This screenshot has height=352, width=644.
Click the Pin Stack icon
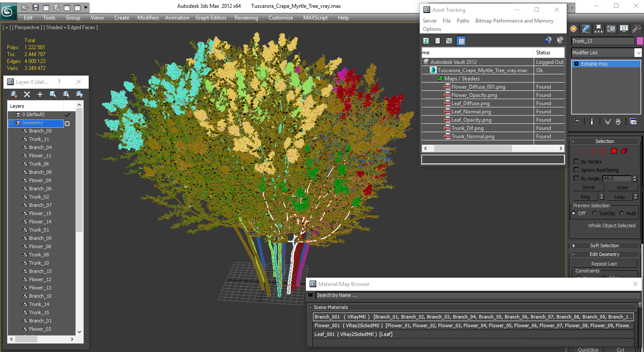pyautogui.click(x=577, y=122)
